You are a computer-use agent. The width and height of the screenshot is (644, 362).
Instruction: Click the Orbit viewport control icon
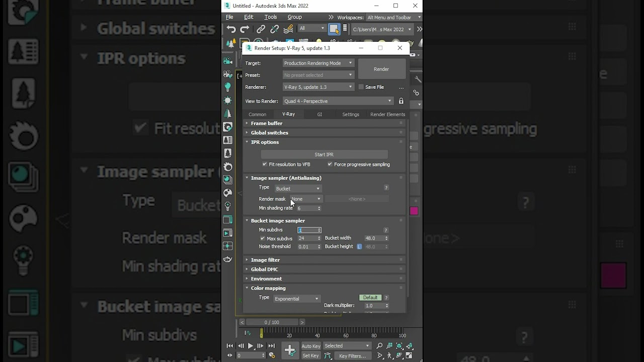click(x=399, y=355)
